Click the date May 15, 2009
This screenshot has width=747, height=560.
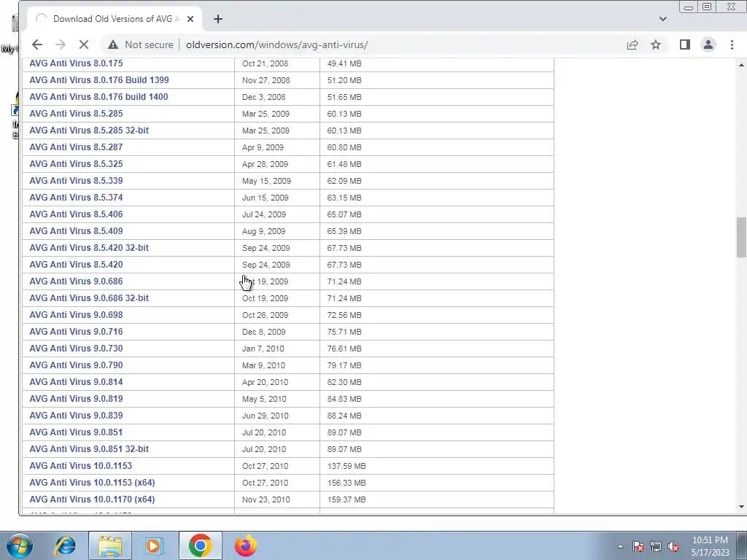click(266, 181)
